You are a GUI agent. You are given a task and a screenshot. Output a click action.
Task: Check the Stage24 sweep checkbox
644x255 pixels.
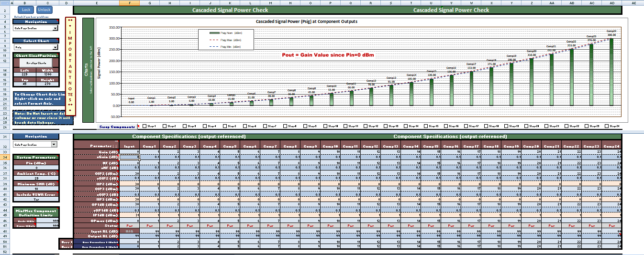pyautogui.click(x=608, y=127)
